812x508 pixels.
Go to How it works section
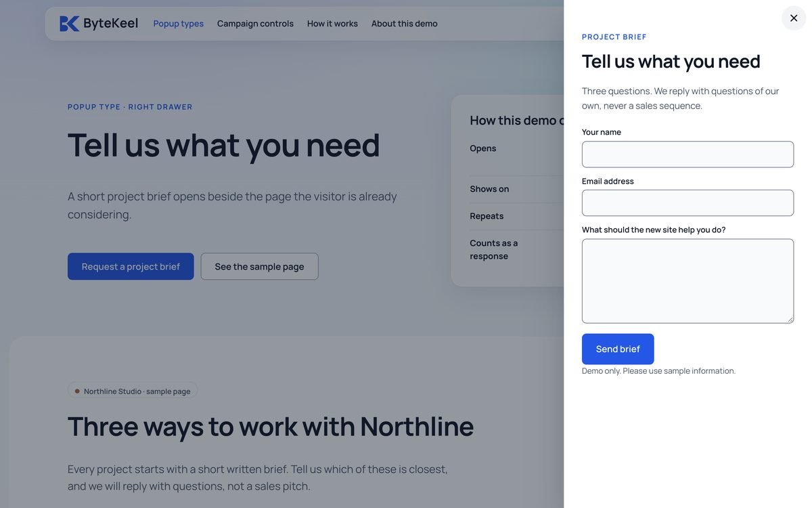[332, 24]
